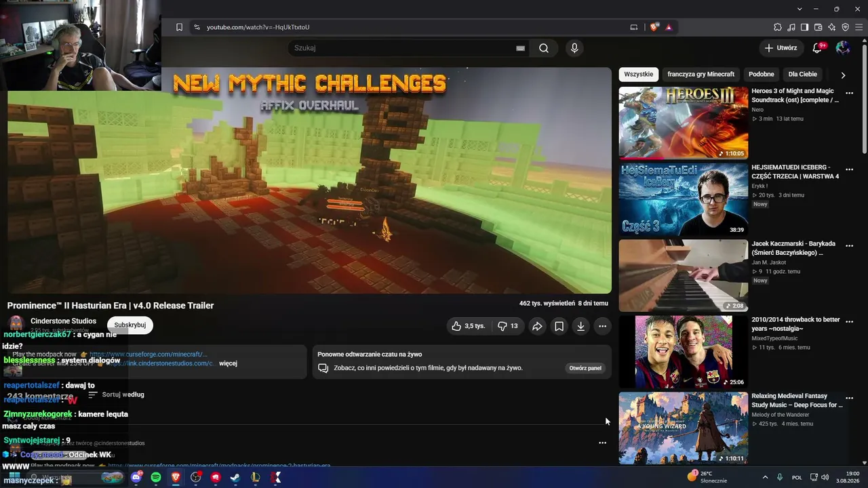Show more filter chips with right arrow
The image size is (868, 488).
click(843, 75)
